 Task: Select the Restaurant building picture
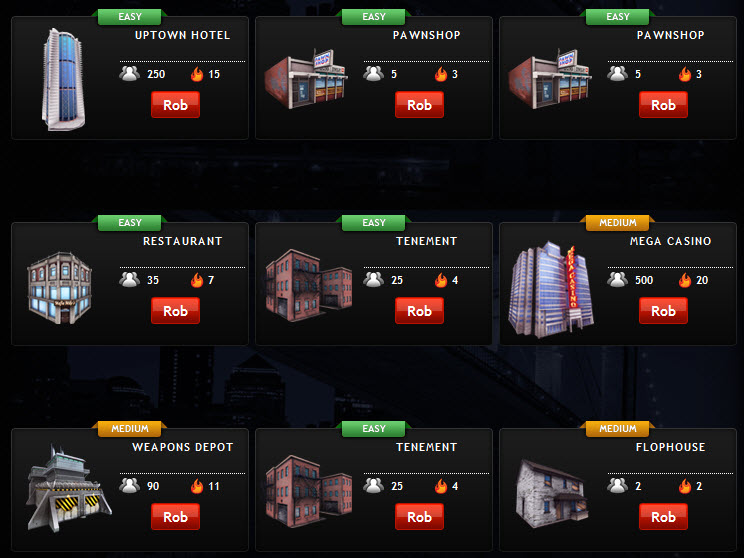[60, 288]
